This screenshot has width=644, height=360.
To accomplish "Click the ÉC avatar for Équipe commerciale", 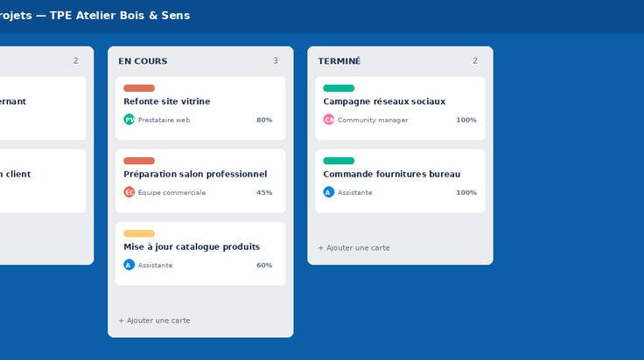I will click(129, 192).
